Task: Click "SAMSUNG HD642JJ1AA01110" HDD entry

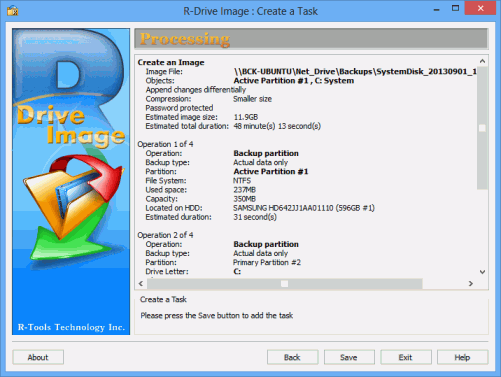Action: [304, 208]
